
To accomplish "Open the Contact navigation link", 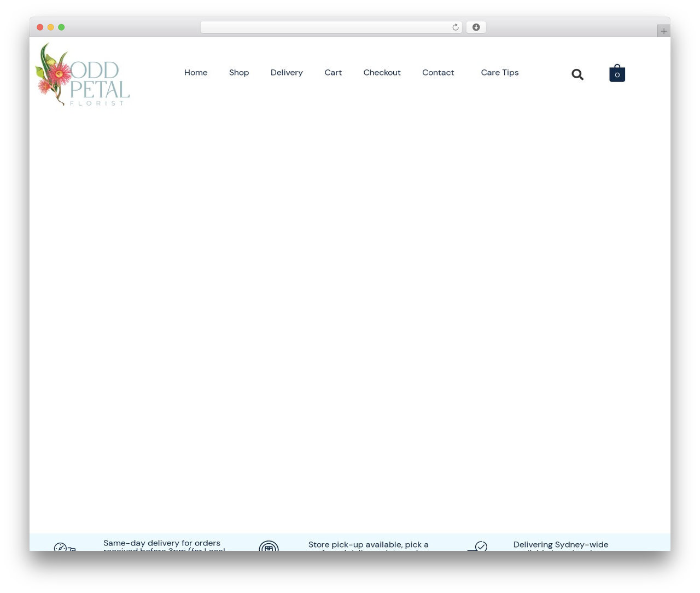I will [438, 73].
